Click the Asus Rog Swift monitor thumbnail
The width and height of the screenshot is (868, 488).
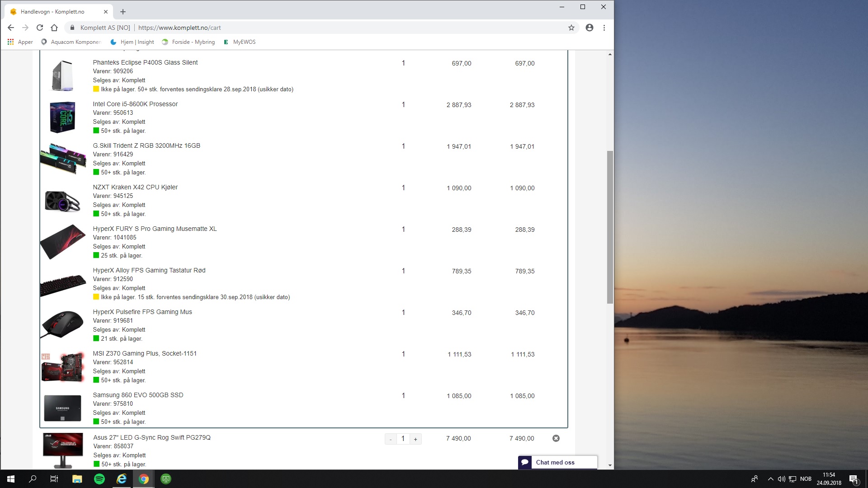(63, 450)
